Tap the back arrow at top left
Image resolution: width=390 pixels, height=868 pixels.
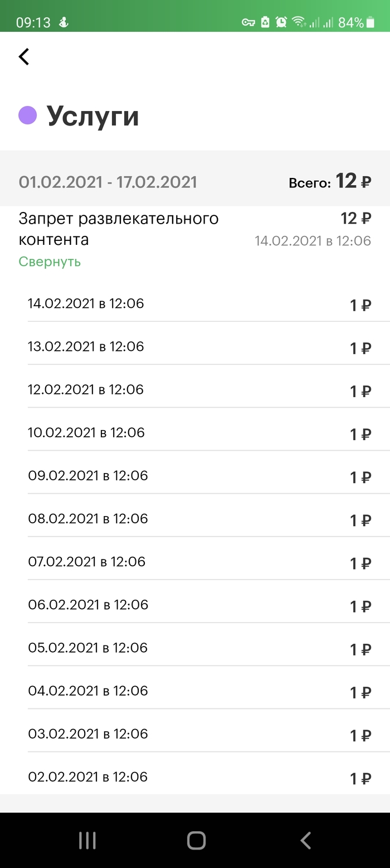point(24,56)
